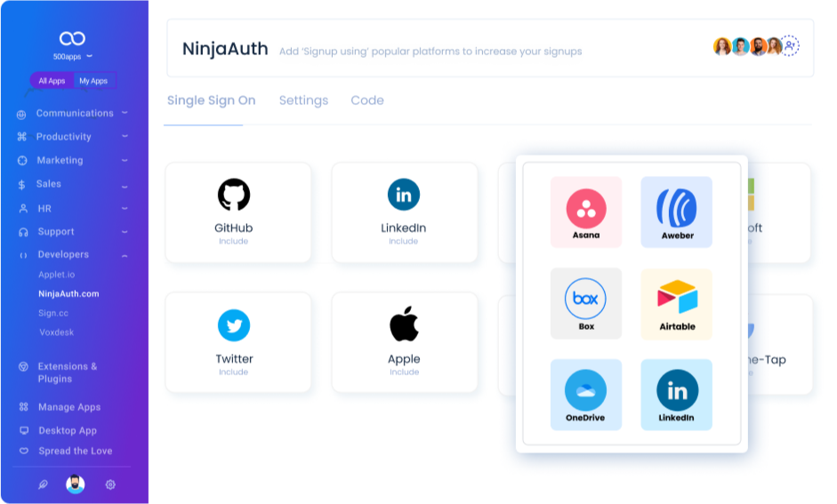This screenshot has width=837, height=504.
Task: Click the Desktop App monitor icon
Action: (x=24, y=430)
